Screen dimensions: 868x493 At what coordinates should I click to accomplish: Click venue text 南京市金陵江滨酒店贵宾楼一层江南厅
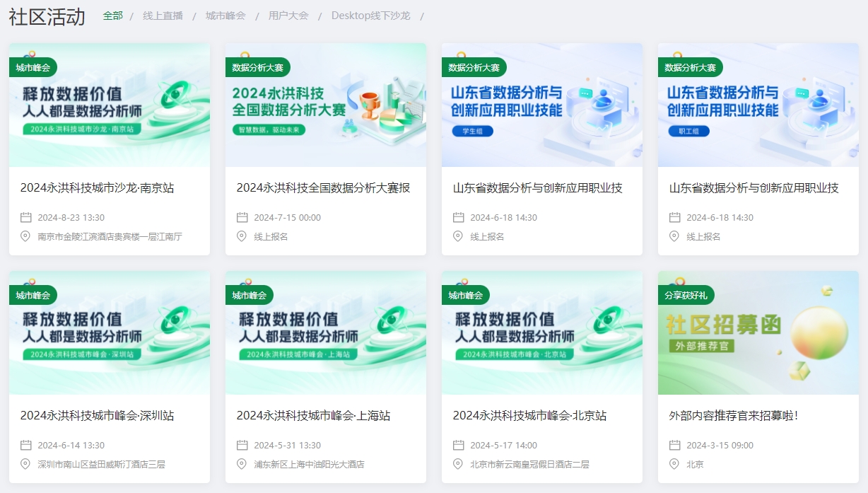(110, 237)
